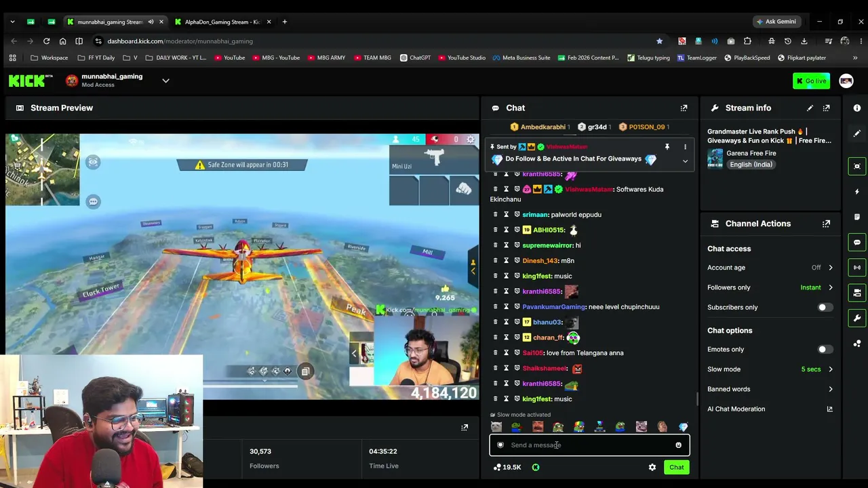
Task: Toggle Emotes only chat switch
Action: click(x=825, y=349)
